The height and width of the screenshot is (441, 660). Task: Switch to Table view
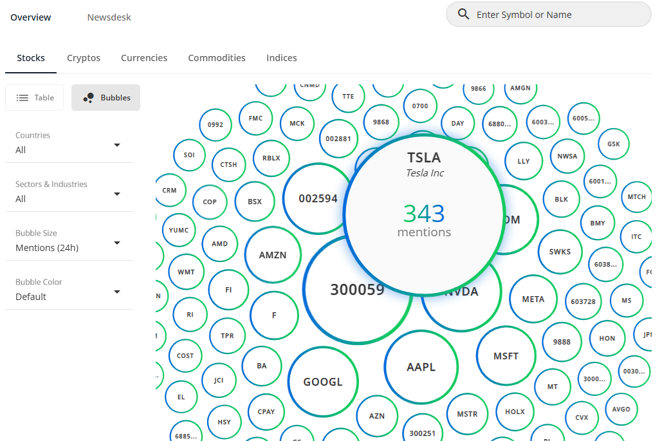tap(35, 98)
